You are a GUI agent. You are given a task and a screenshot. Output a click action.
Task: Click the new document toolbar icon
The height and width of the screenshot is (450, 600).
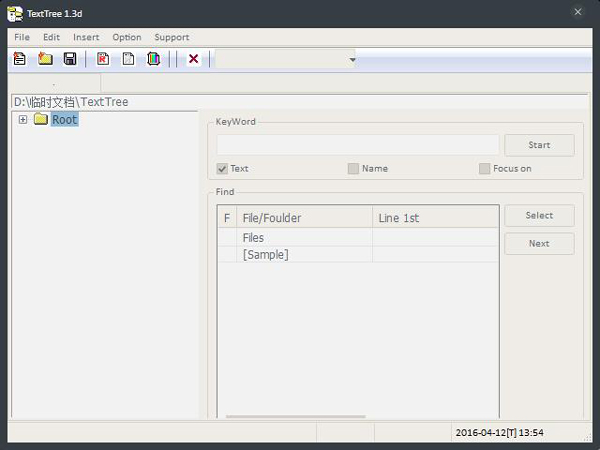click(x=20, y=59)
